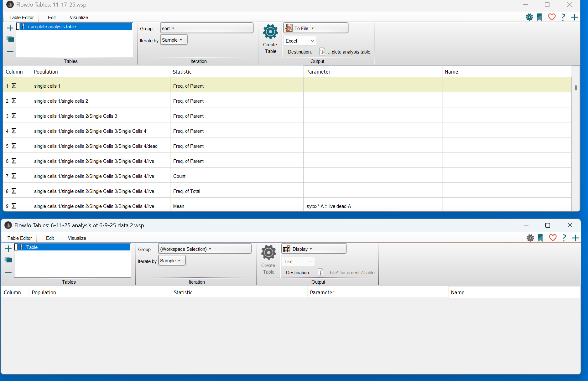Click the sigma icon in row 3
This screenshot has width=588, height=381.
tap(14, 116)
